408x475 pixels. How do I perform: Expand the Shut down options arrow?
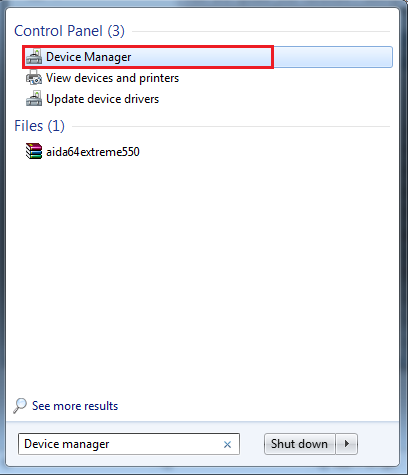(347, 444)
